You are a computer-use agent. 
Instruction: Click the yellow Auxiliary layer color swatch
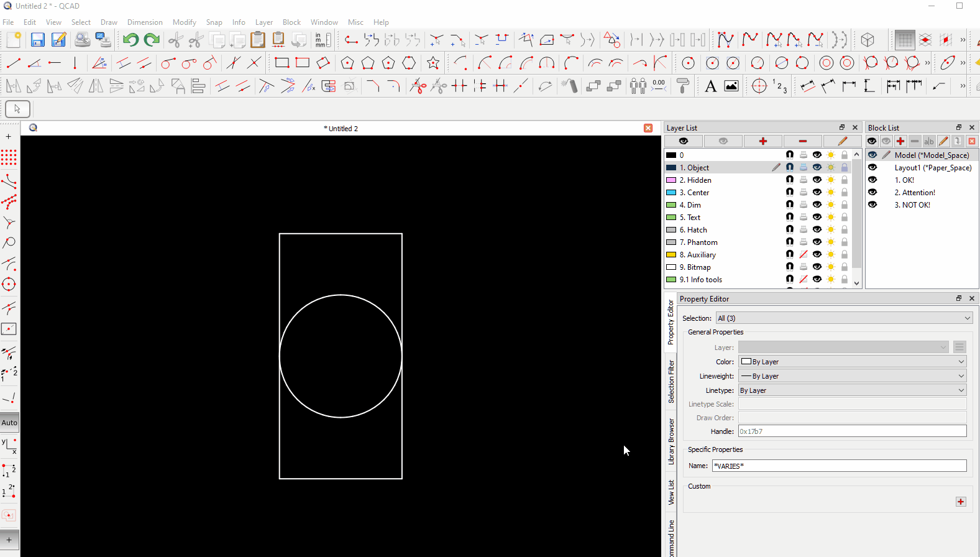coord(671,254)
